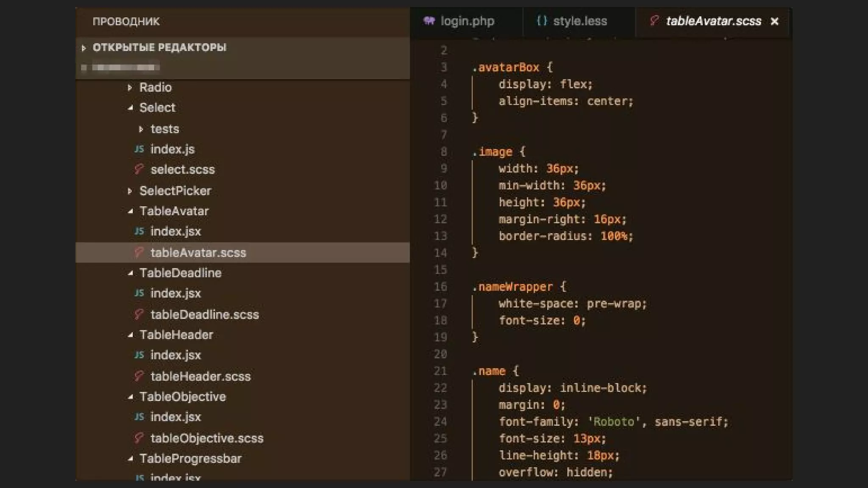
Task: Switch to the login.php tab
Action: coord(467,21)
